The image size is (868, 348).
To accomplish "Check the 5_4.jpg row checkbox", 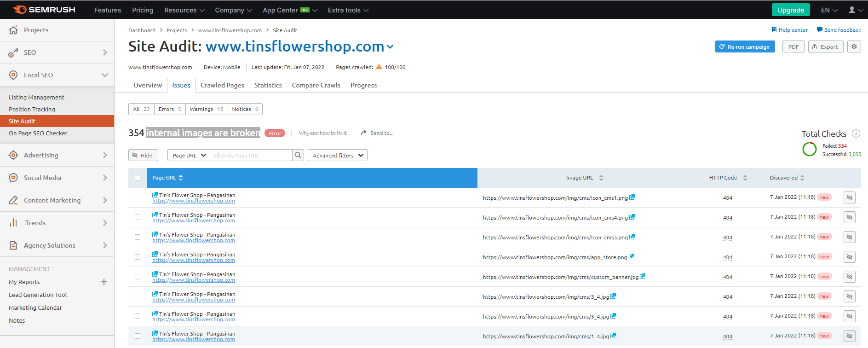I will coord(138,316).
